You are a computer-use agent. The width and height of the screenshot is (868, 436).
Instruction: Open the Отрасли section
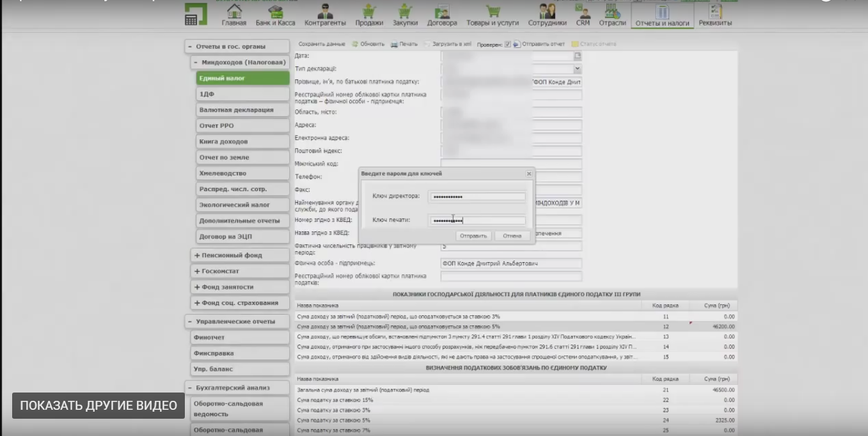click(x=612, y=15)
